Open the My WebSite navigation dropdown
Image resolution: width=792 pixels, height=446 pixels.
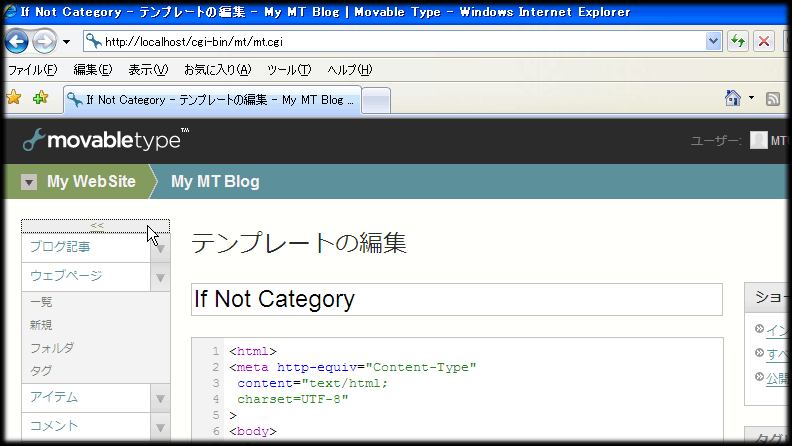(x=29, y=182)
